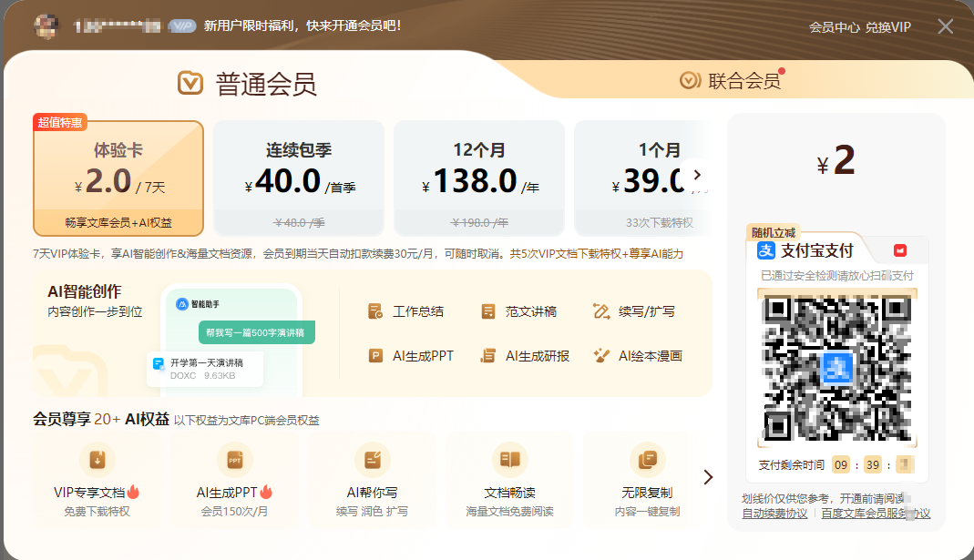Screen dimensions: 974x560
Task: Switch to 普通会员 tab
Action: (x=247, y=84)
